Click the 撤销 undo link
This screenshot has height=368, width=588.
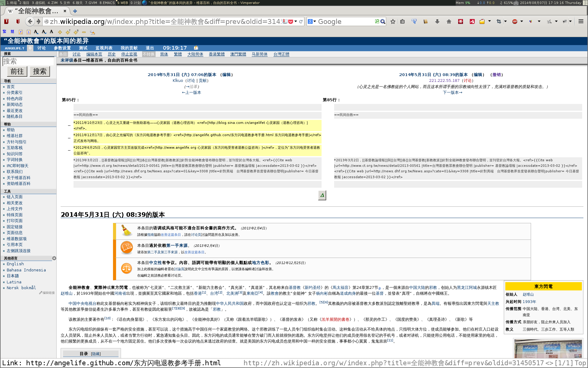[x=497, y=75]
